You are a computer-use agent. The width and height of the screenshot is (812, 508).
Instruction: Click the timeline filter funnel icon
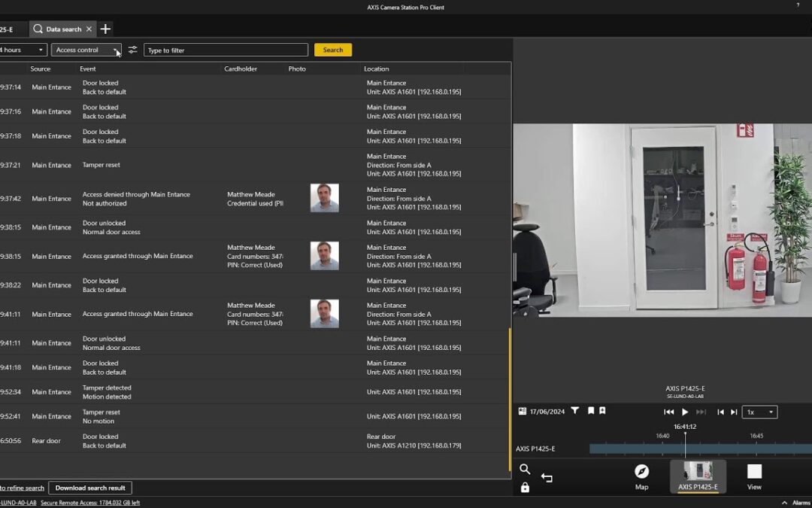coord(575,411)
